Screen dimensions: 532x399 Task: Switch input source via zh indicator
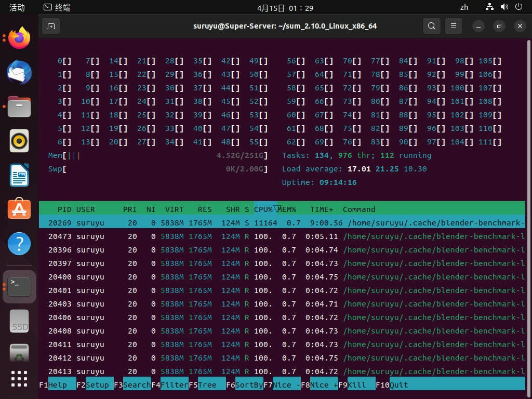click(x=464, y=7)
